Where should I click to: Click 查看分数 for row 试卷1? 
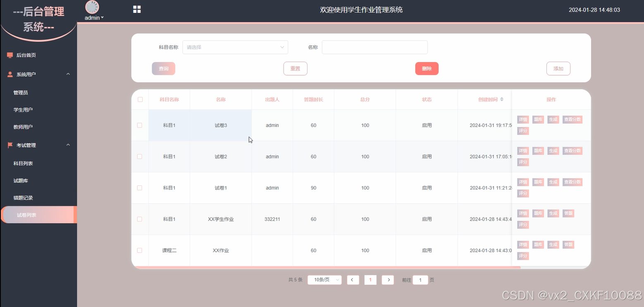[572, 182]
